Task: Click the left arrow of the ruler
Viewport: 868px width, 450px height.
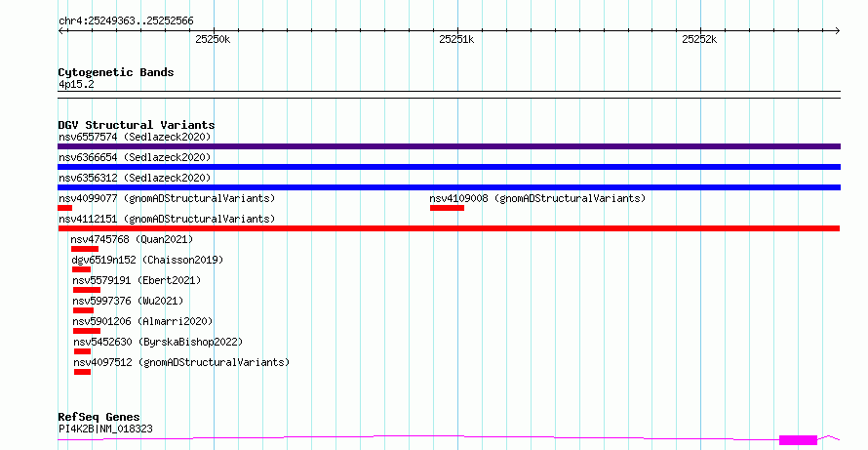Action: coord(60,31)
